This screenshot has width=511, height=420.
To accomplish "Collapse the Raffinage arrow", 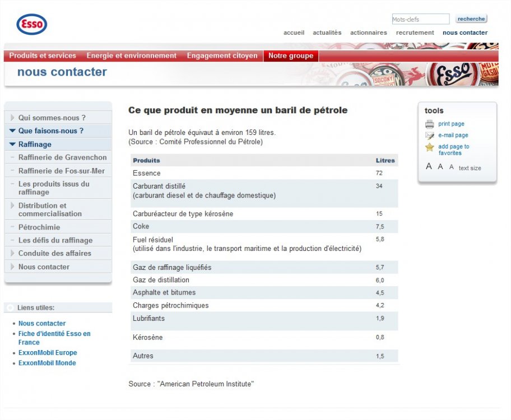I will click(12, 144).
